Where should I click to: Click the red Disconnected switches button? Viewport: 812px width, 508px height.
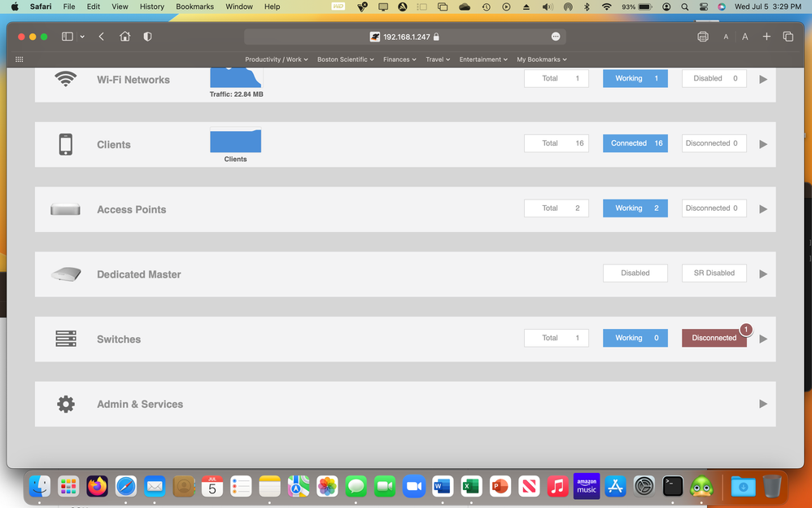coord(714,338)
